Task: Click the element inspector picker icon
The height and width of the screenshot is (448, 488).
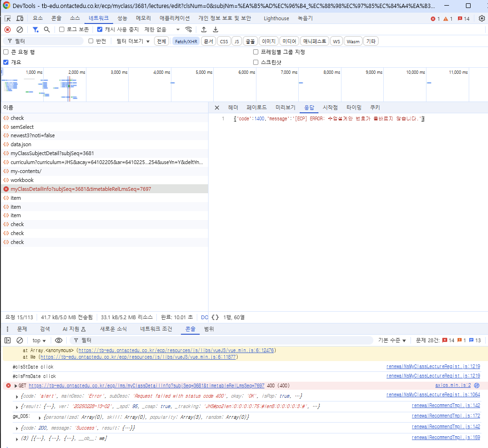Action: [x=8, y=18]
